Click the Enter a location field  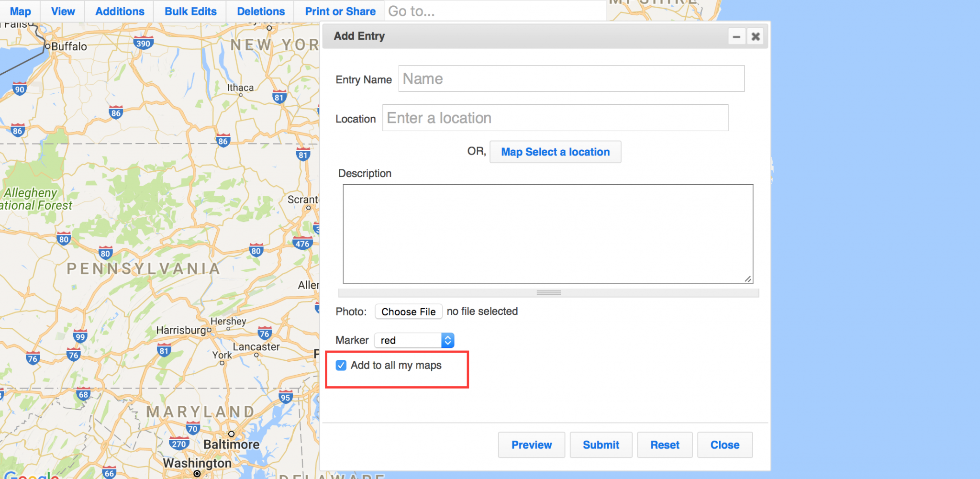point(555,118)
